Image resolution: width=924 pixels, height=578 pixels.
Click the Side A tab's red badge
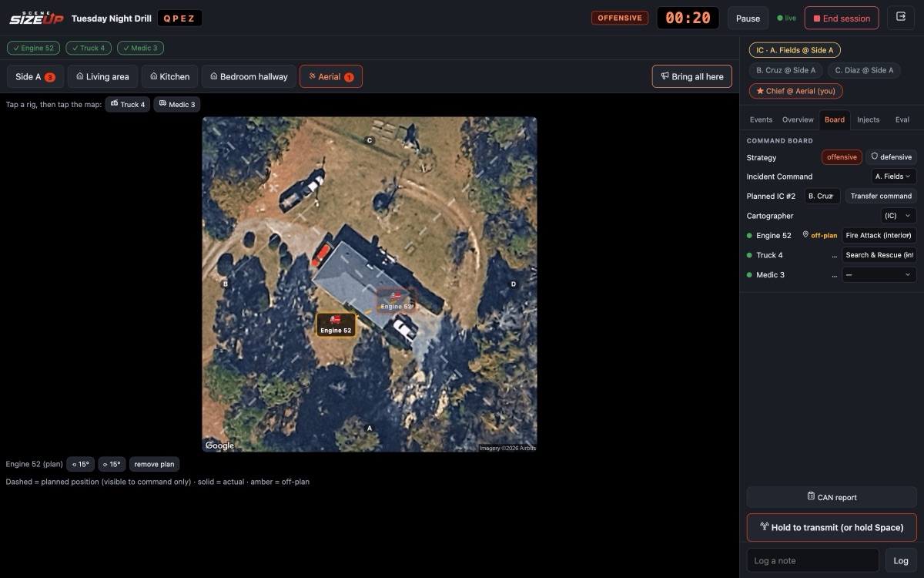(x=50, y=77)
